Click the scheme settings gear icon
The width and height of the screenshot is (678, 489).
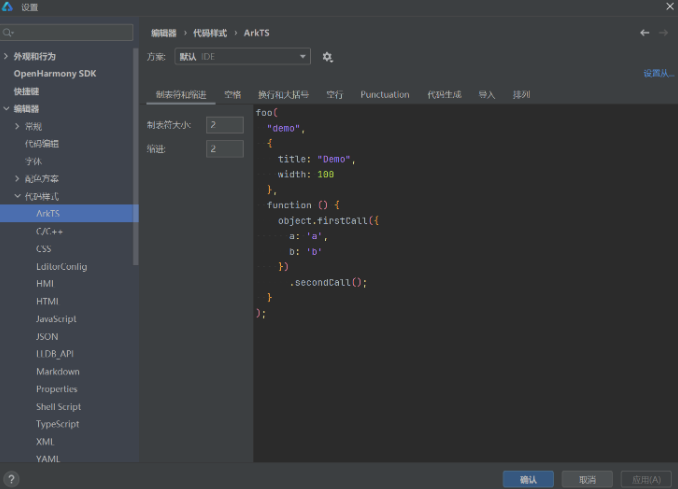pyautogui.click(x=327, y=57)
